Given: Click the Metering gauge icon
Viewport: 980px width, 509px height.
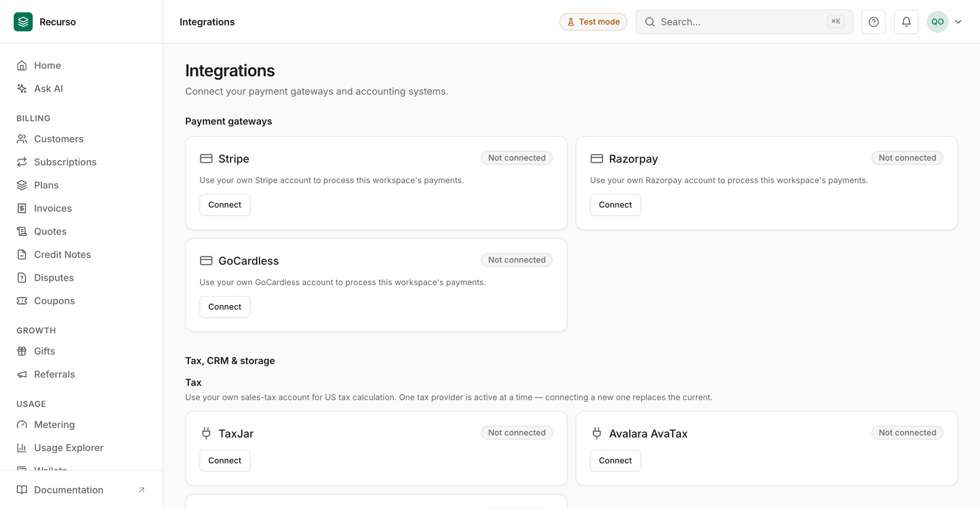Looking at the screenshot, I should click(22, 424).
